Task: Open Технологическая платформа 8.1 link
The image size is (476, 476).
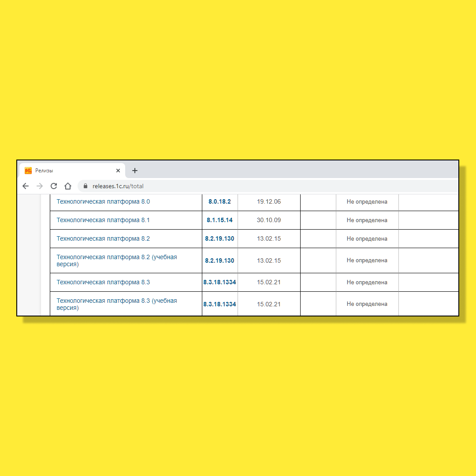Action: pos(103,220)
